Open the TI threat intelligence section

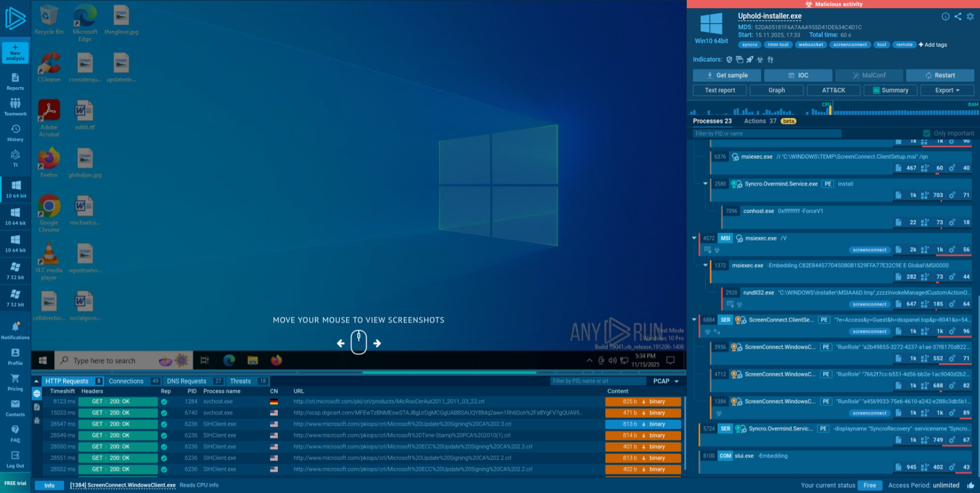click(x=15, y=158)
